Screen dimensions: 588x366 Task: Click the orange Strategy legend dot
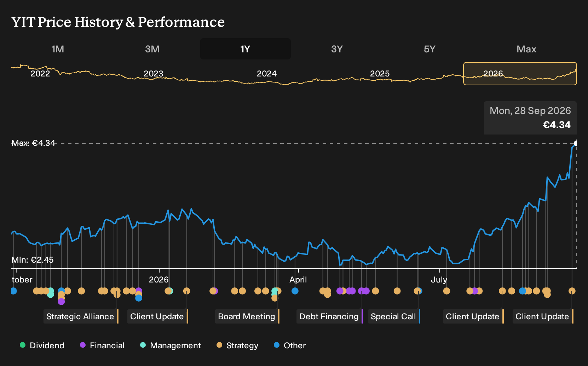(x=219, y=345)
